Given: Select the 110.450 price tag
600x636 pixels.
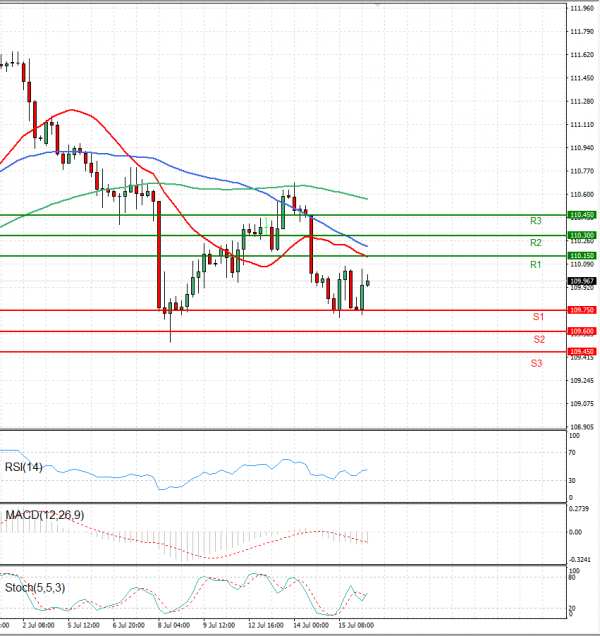Looking at the screenshot, I should pyautogui.click(x=582, y=215).
